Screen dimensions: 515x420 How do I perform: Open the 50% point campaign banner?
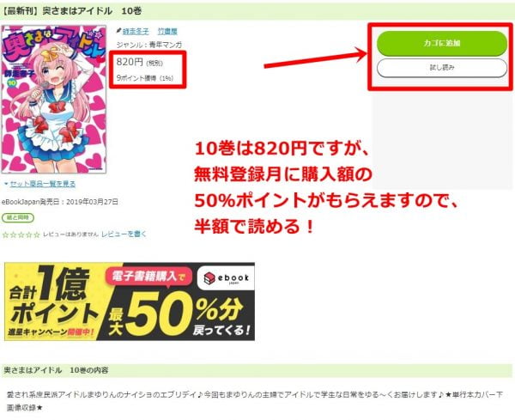coord(130,301)
